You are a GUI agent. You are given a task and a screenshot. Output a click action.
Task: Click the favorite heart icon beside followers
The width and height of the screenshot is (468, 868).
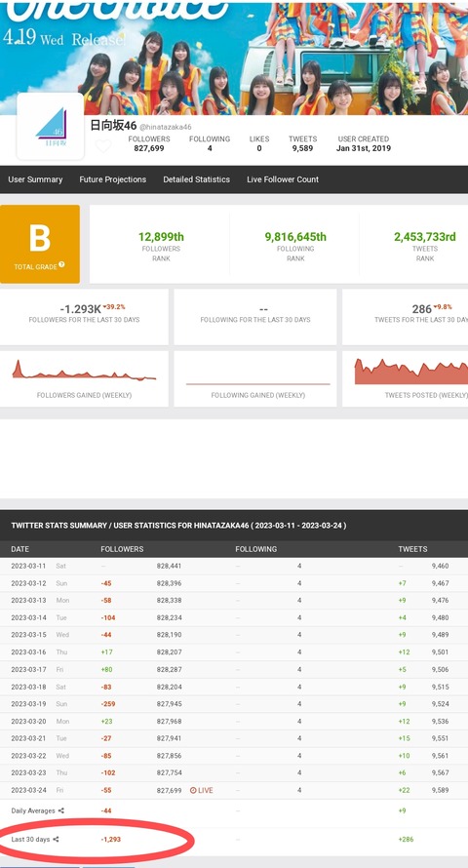[x=103, y=146]
